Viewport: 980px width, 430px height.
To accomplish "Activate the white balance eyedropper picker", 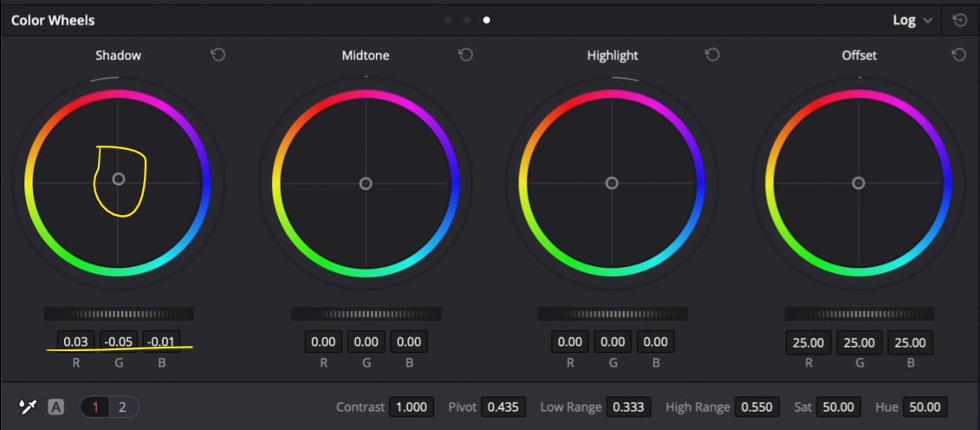I will (28, 407).
